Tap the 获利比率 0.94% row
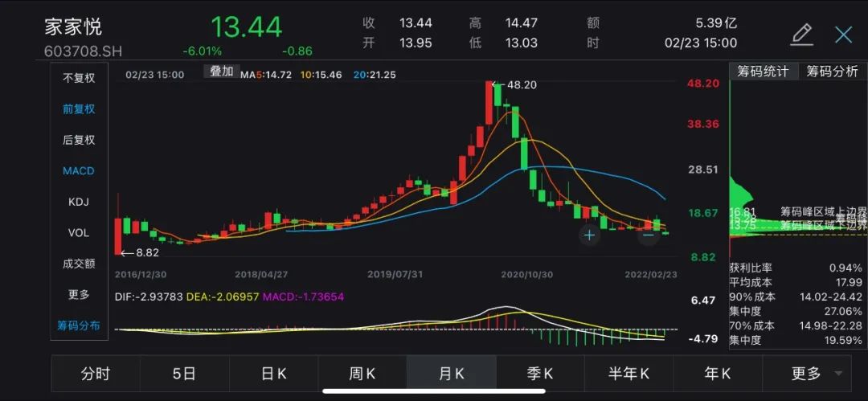Image resolution: width=868 pixels, height=401 pixels. pos(796,268)
